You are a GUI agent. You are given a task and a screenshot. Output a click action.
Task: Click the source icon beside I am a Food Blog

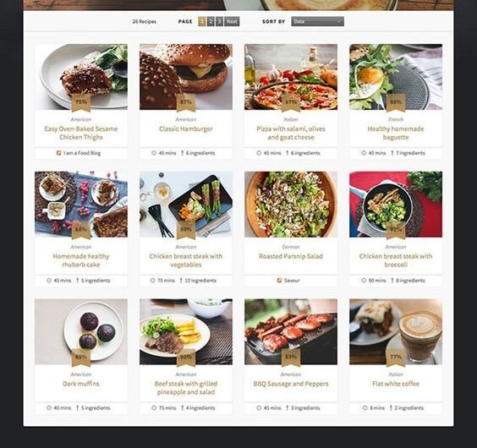[x=58, y=153]
